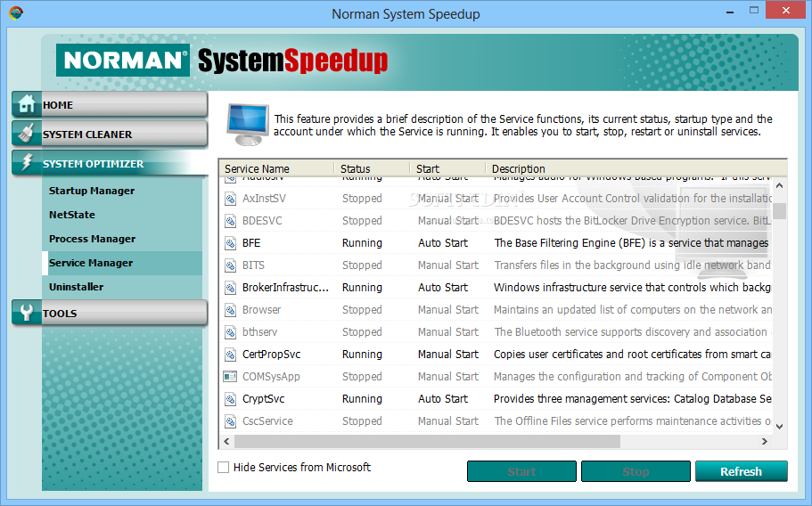Image resolution: width=812 pixels, height=506 pixels.
Task: Select the BDESVC service name
Action: click(x=262, y=221)
